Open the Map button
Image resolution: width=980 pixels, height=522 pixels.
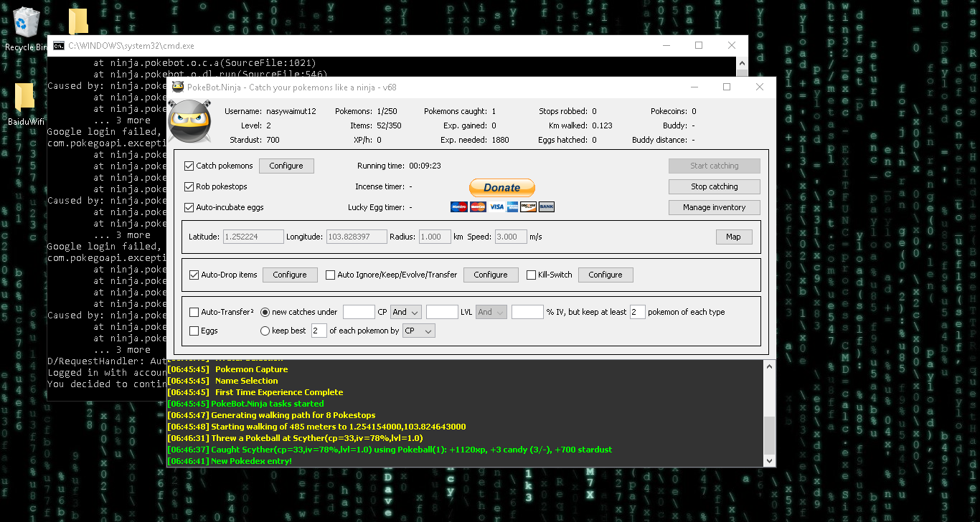tap(733, 237)
